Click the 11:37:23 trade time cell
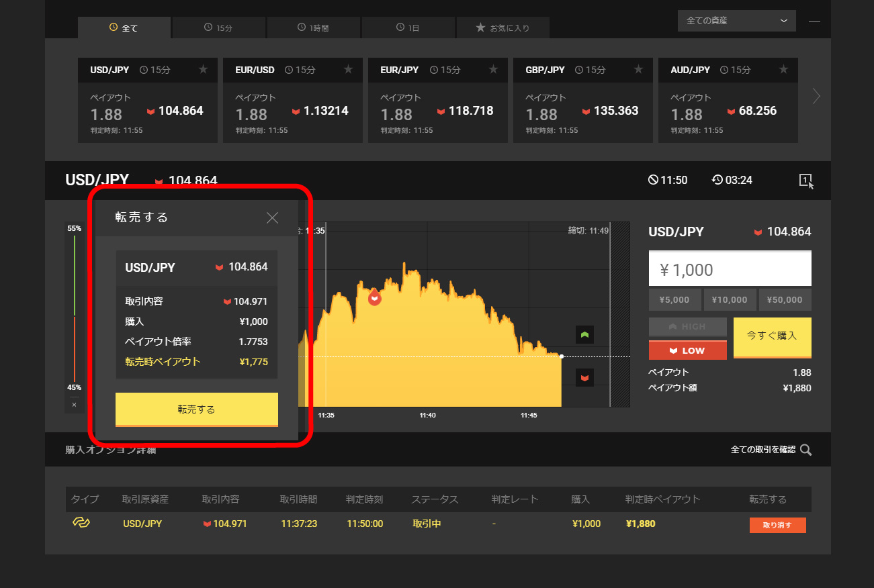 300,524
